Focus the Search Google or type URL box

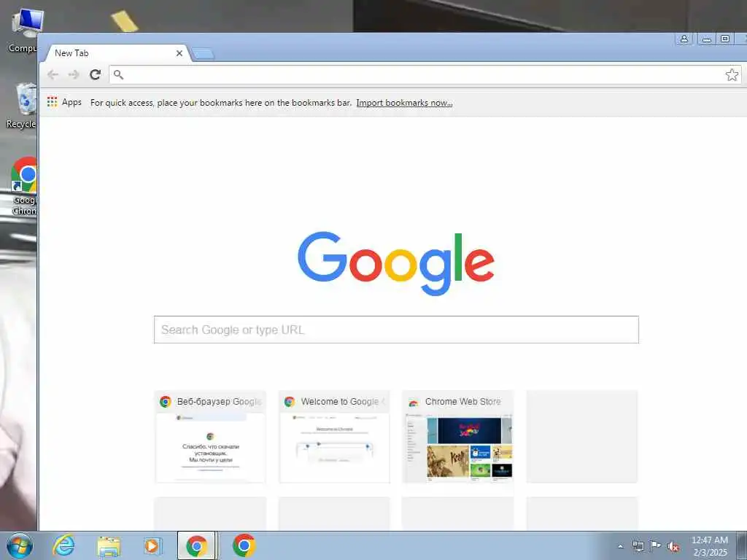coord(396,330)
